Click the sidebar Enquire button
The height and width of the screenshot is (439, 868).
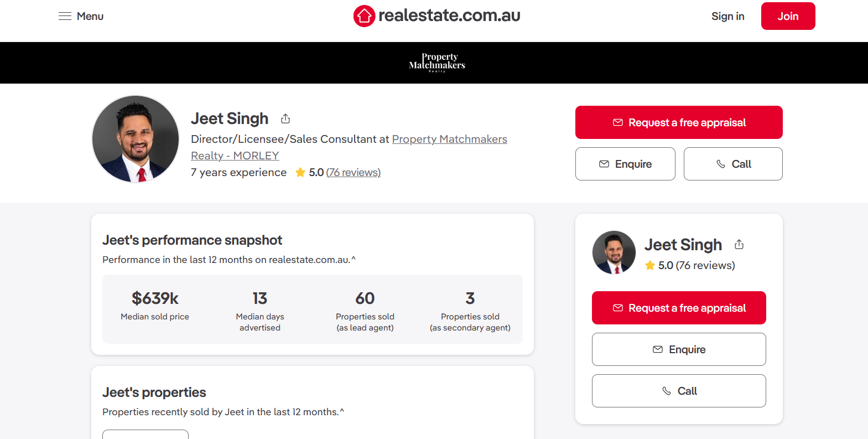679,349
